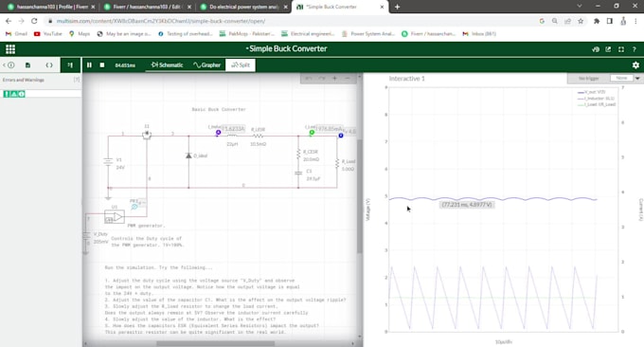The image size is (644, 347).
Task: Select the S1 switch component
Action: pyautogui.click(x=147, y=135)
